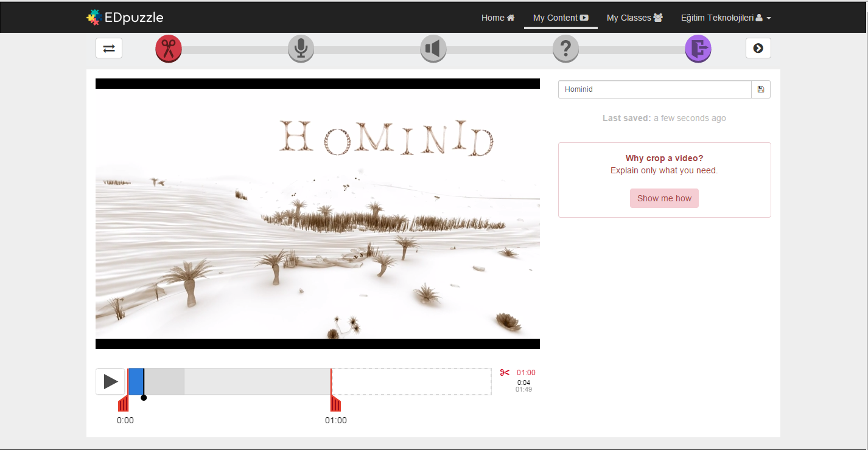Click the EDpuzzle logo

pyautogui.click(x=125, y=17)
